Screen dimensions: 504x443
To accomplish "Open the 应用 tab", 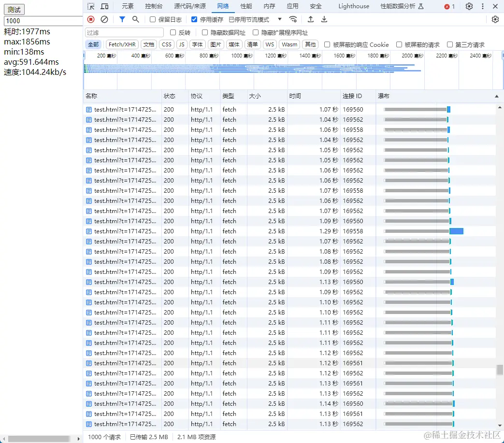I will pyautogui.click(x=292, y=6).
